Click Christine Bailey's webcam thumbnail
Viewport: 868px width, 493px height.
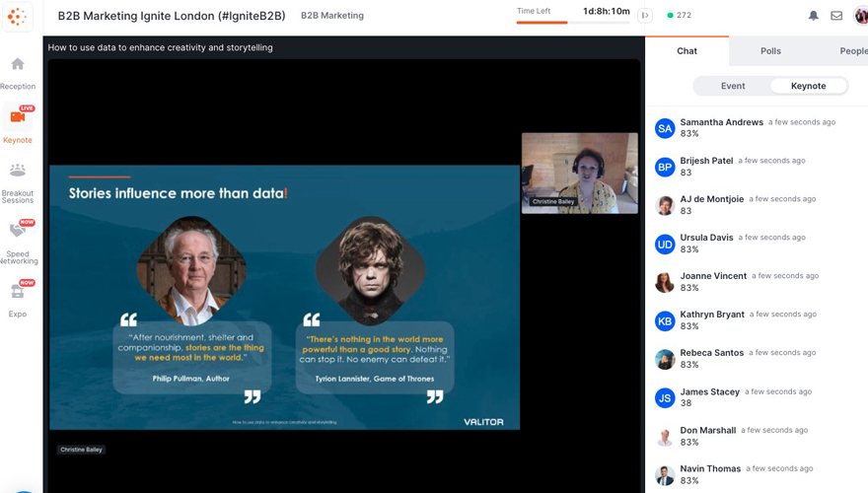(579, 173)
